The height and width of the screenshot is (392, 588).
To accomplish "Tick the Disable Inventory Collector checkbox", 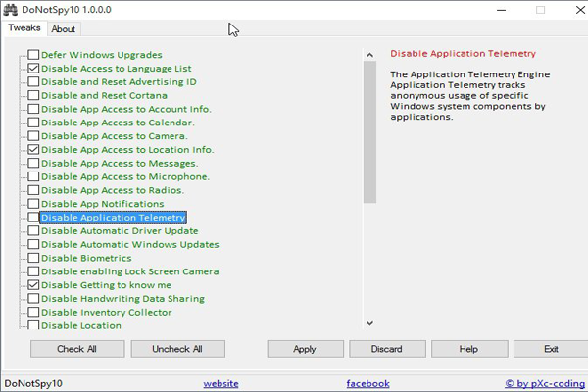I will click(33, 312).
